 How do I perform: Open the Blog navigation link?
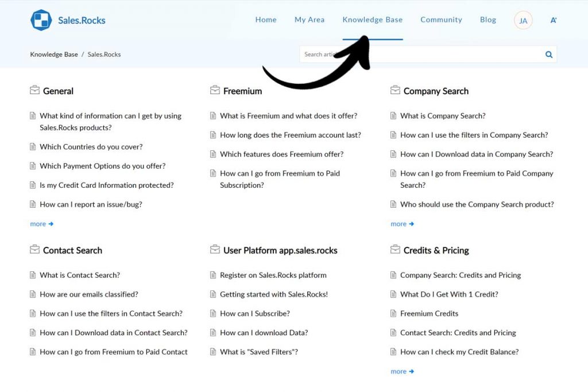click(x=488, y=20)
